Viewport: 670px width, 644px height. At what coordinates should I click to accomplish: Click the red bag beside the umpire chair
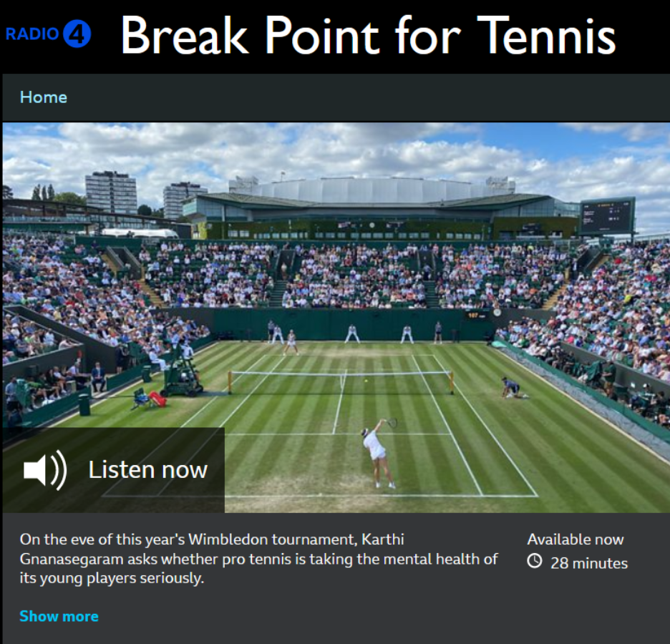(x=157, y=399)
